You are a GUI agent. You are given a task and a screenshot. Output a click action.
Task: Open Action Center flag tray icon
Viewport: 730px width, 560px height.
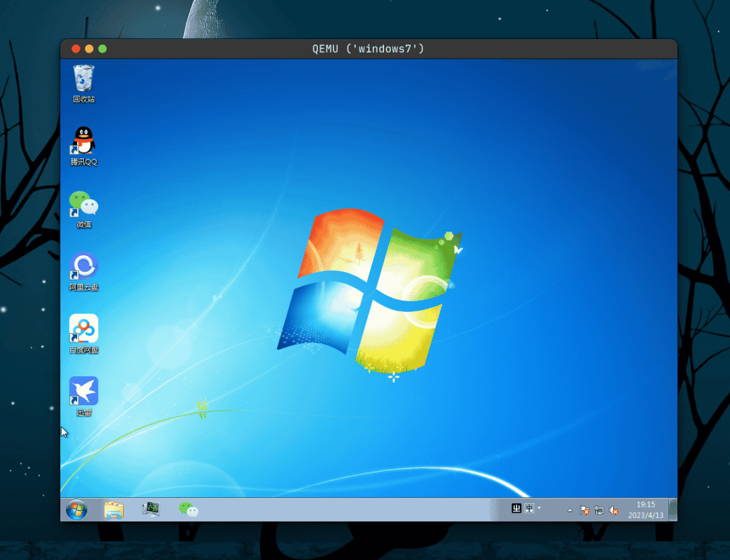[584, 510]
